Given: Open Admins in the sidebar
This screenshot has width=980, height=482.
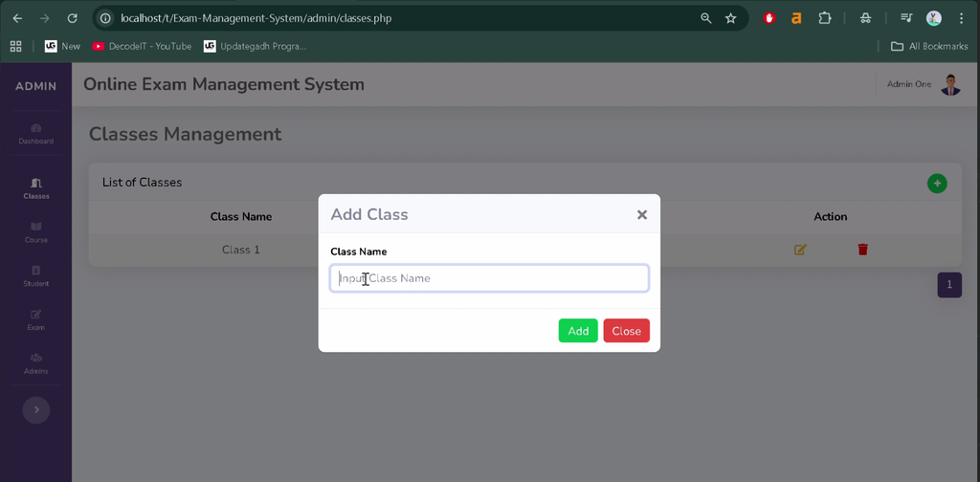Looking at the screenshot, I should [x=35, y=363].
